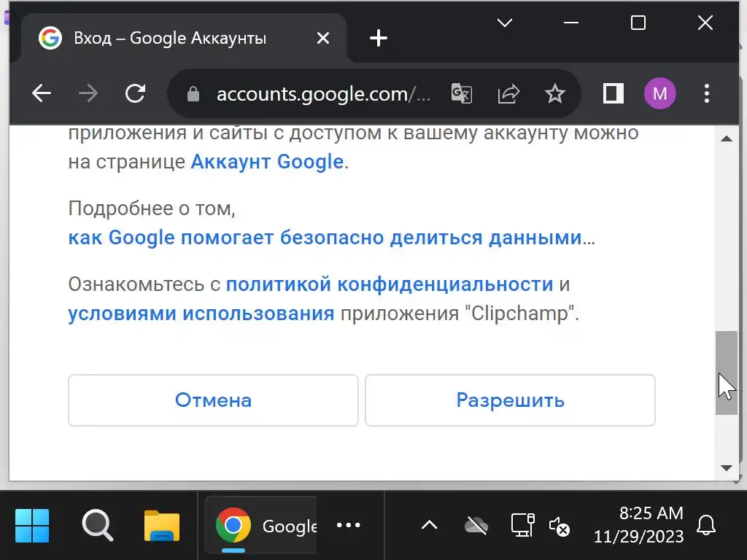Expand the tab search chevron

[504, 23]
